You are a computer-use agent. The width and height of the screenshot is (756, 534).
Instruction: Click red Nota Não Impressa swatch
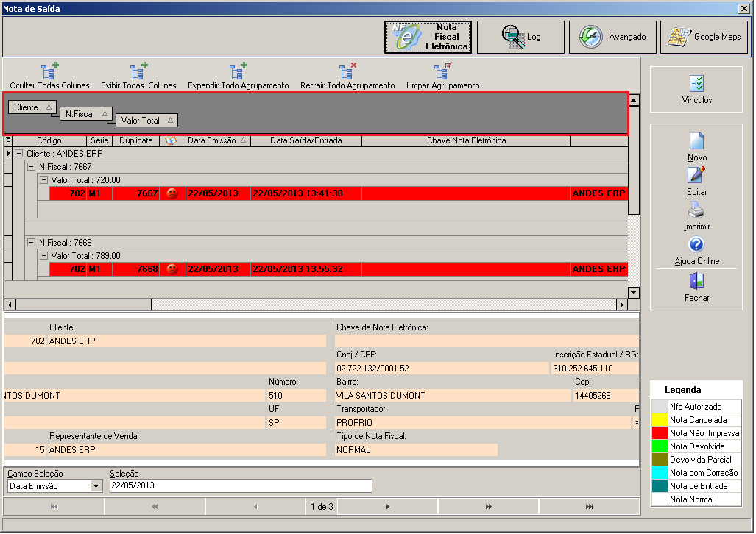[x=660, y=432]
